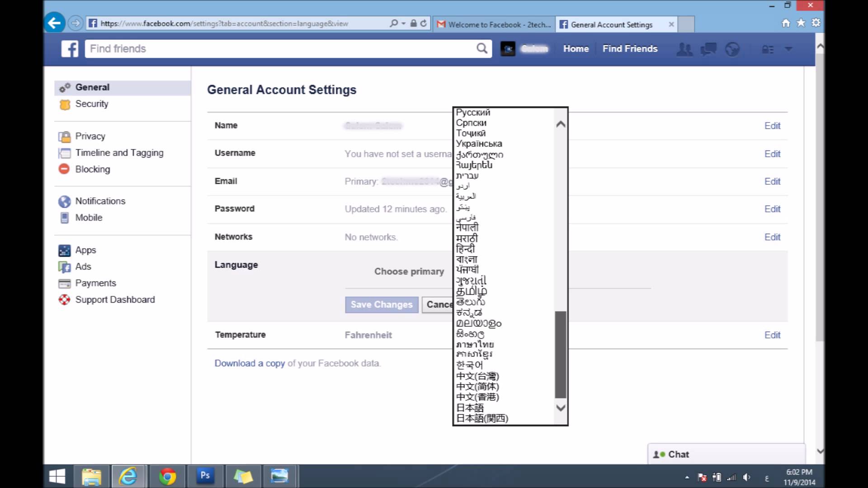
Task: Expand the account menu arrow
Action: [x=789, y=49]
